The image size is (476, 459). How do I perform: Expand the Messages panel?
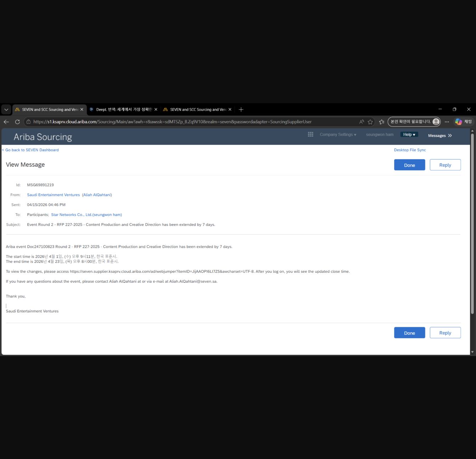click(x=440, y=136)
